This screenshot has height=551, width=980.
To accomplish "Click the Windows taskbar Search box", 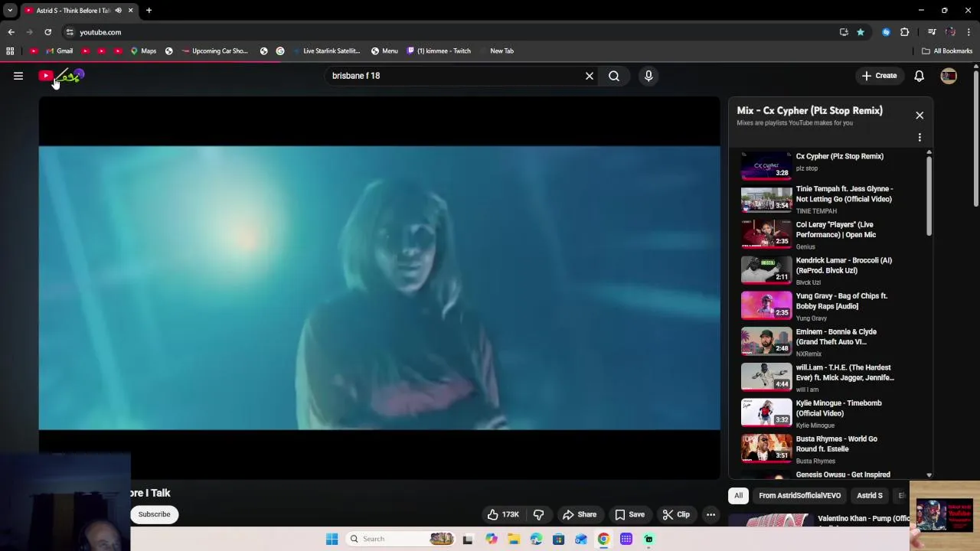I will 400,539.
